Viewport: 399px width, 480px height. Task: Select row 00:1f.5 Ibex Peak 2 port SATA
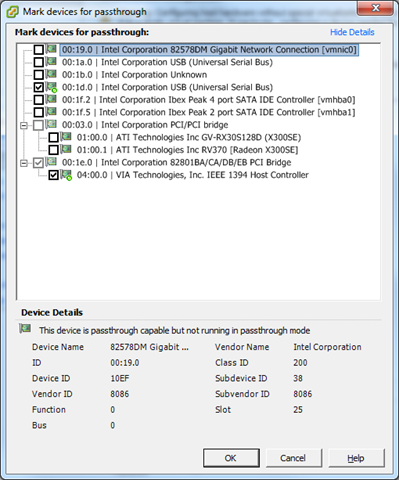click(208, 112)
